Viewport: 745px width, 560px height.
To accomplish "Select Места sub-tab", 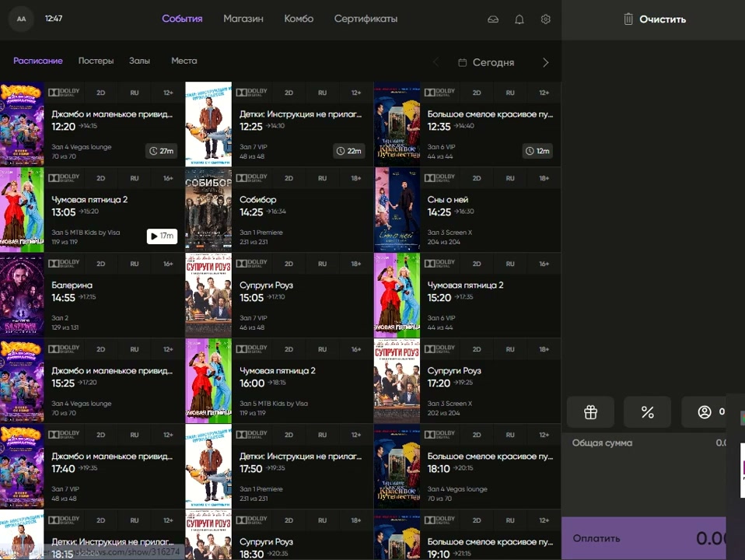I will (x=184, y=61).
